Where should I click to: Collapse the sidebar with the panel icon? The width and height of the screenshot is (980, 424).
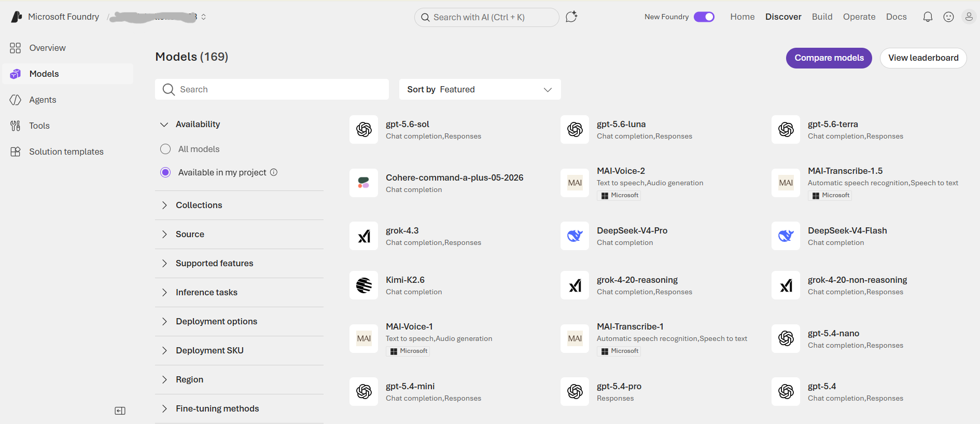tap(120, 411)
